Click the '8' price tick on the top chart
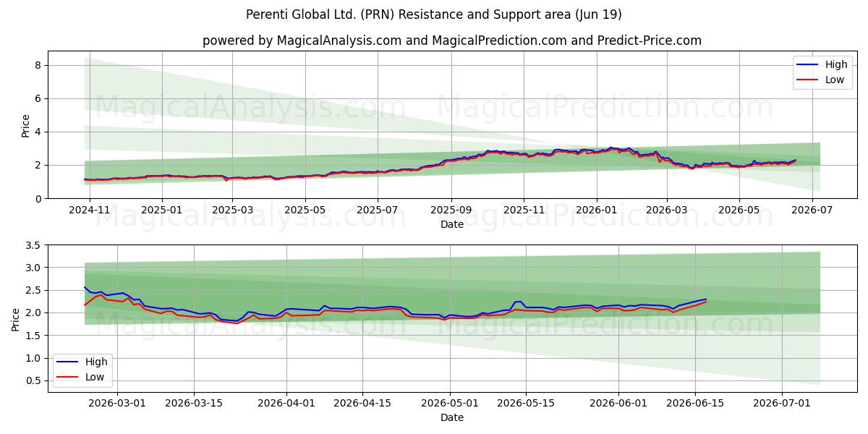Screen dimensions: 868x434 coord(39,65)
